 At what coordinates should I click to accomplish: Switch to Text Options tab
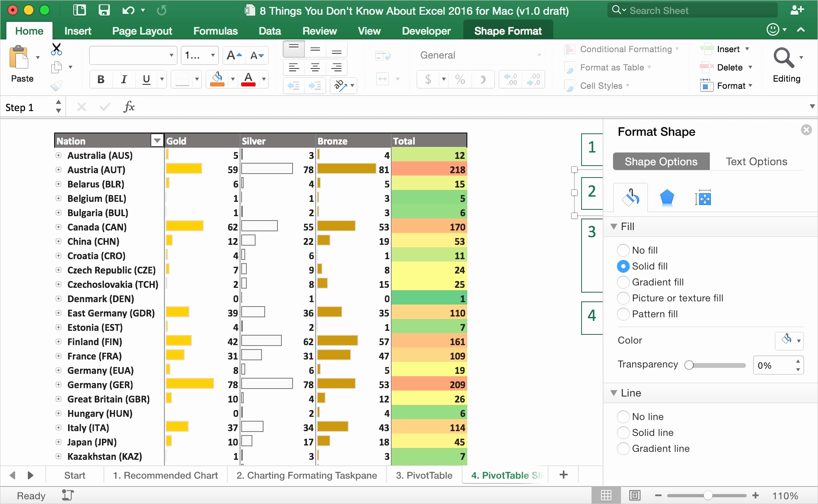[756, 161]
